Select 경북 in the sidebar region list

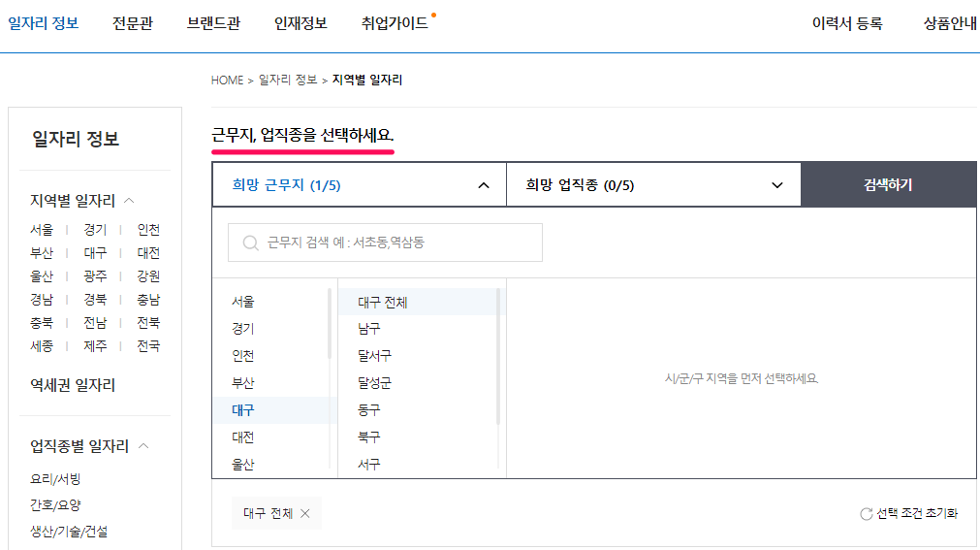pyautogui.click(x=96, y=299)
